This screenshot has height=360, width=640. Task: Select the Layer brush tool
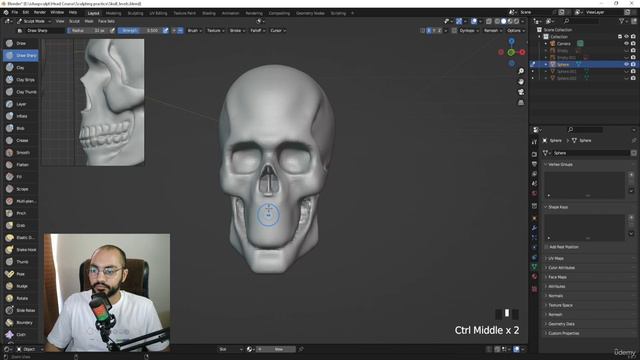(20, 104)
